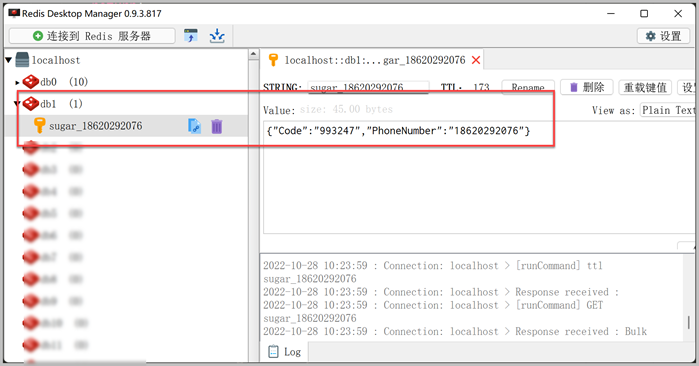Screen dimensions: 699x366
Task: Open the 设置 settings button
Action: 663,36
